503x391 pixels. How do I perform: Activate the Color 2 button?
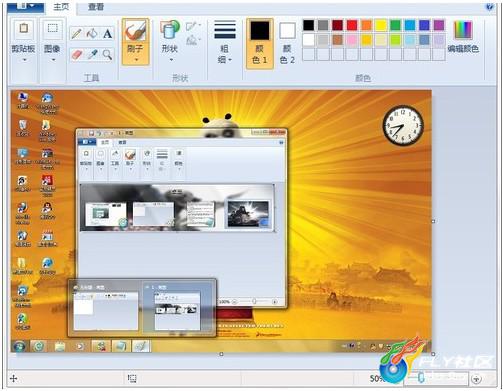[287, 44]
